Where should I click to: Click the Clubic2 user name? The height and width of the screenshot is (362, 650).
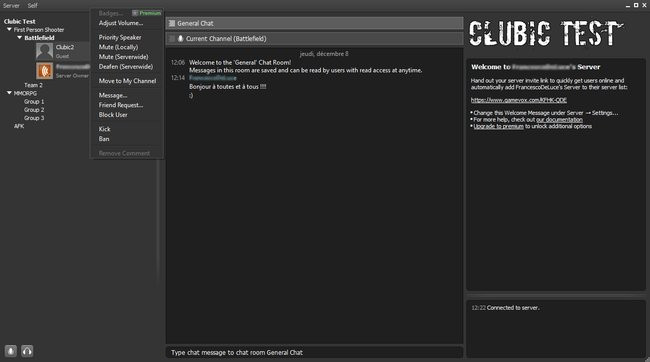tap(65, 47)
